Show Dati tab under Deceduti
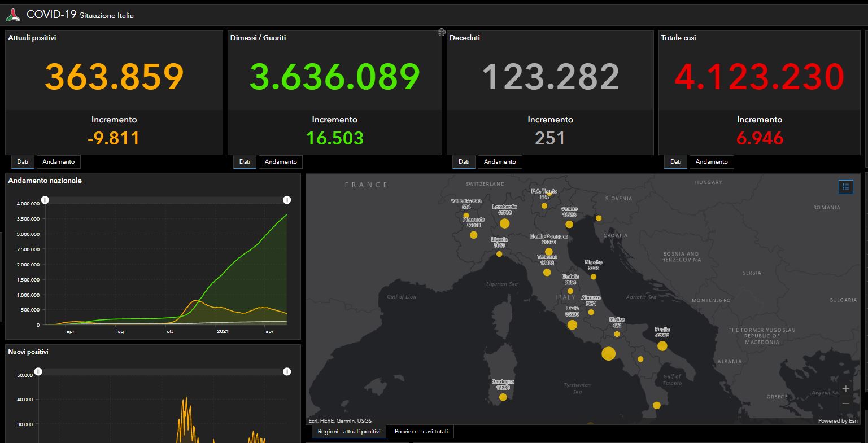The width and height of the screenshot is (868, 443). tap(464, 161)
